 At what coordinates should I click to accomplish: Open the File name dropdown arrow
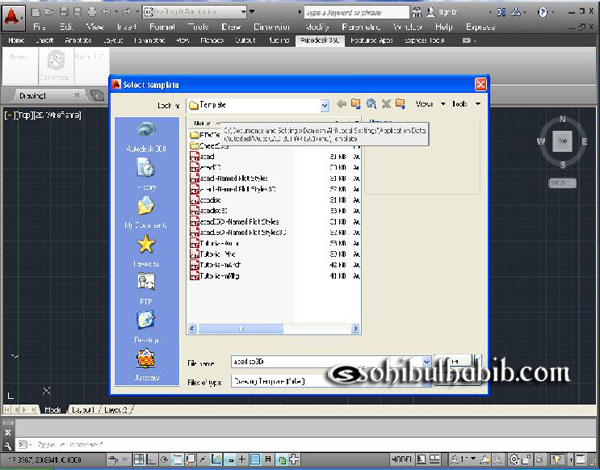point(427,362)
